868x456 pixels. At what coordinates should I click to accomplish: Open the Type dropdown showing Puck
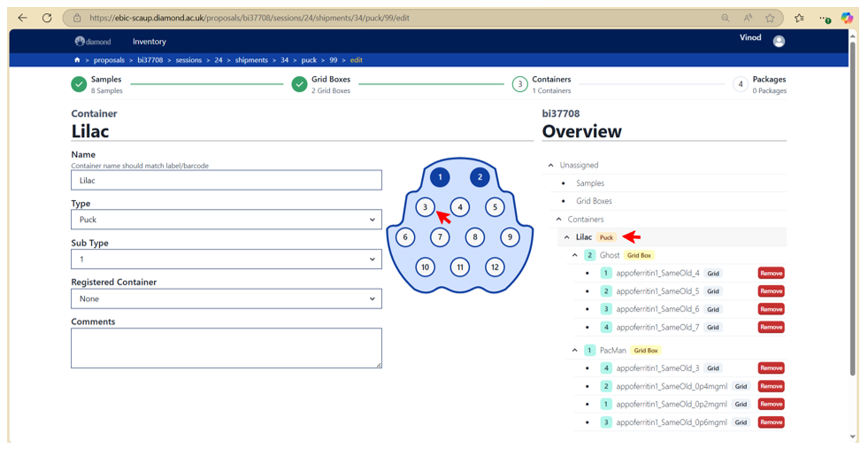pos(227,220)
